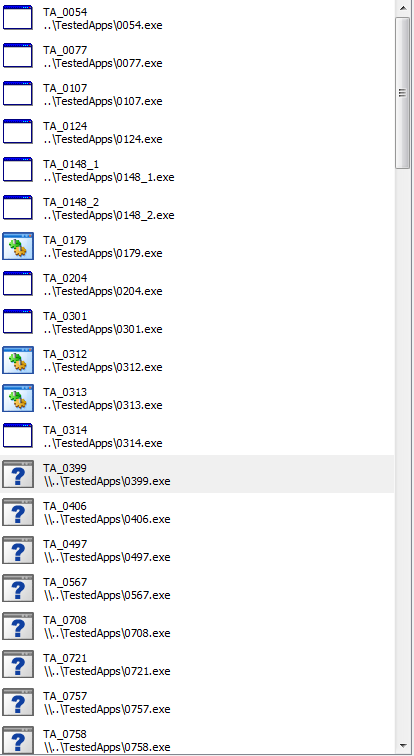Select the window icon next to TA_0148_2
414x756 pixels.
click(x=18, y=208)
